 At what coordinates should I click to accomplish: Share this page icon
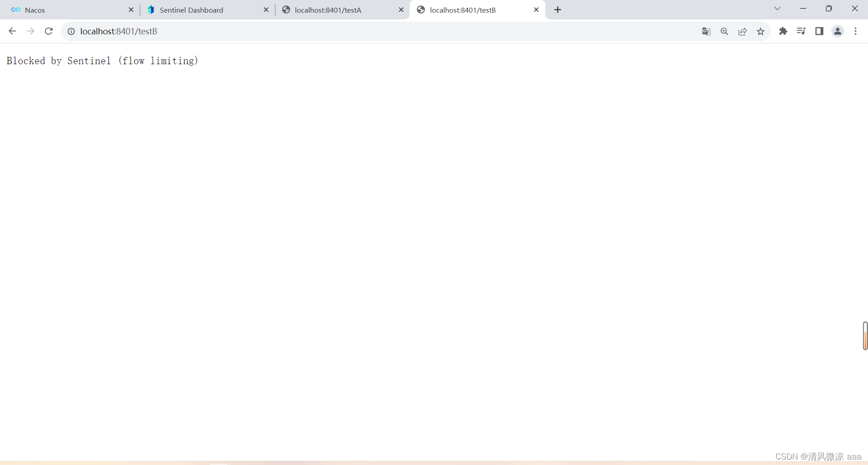click(742, 31)
